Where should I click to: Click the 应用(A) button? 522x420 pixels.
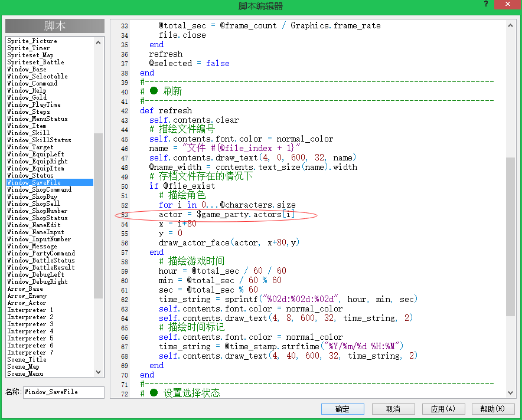(x=443, y=409)
